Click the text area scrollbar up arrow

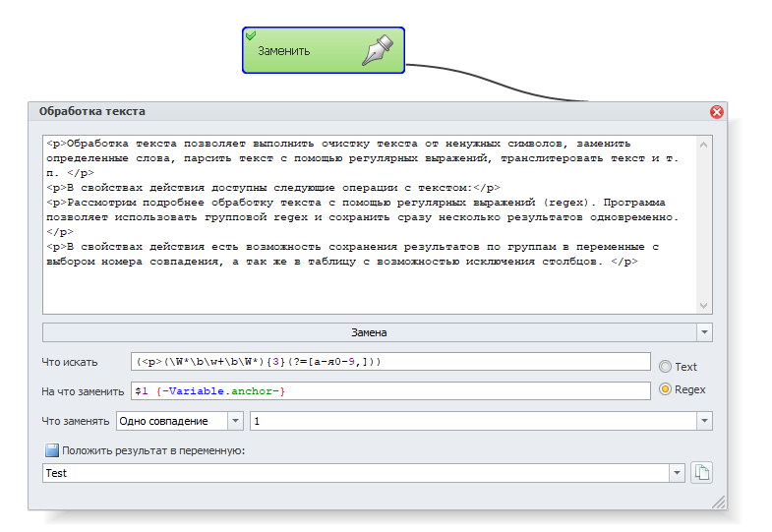click(703, 145)
